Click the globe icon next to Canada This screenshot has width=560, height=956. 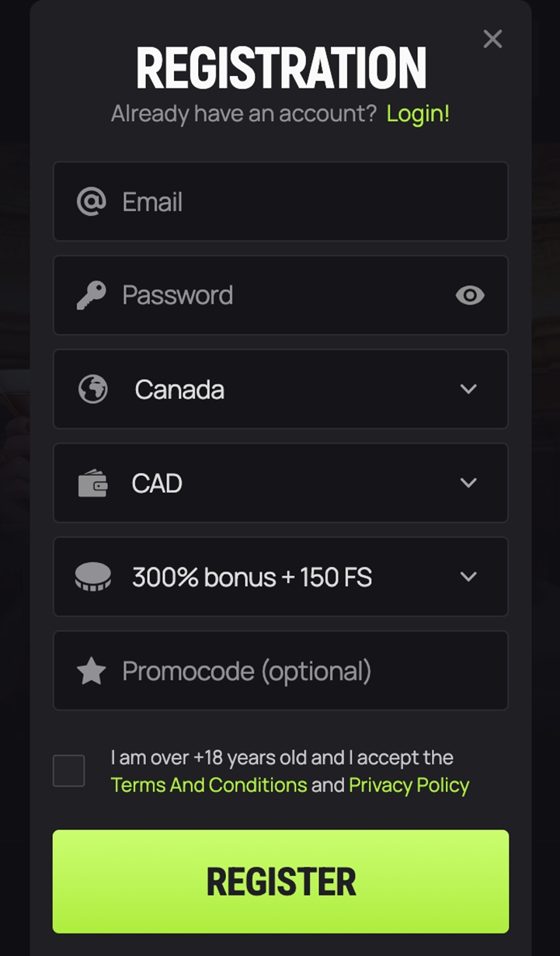93,389
